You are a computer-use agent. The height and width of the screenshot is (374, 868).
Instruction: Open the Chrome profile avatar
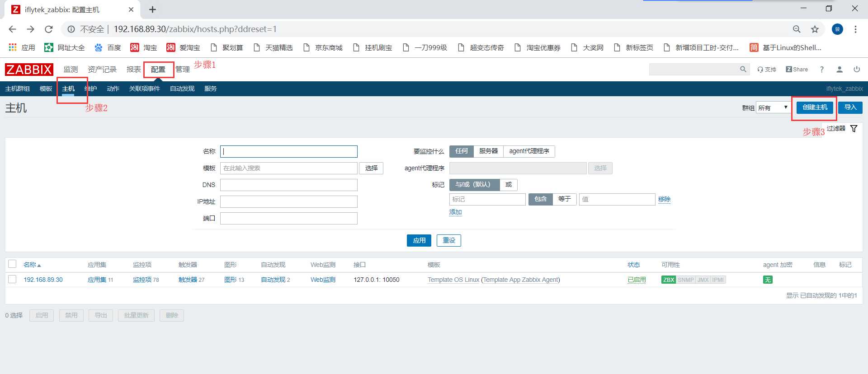837,29
